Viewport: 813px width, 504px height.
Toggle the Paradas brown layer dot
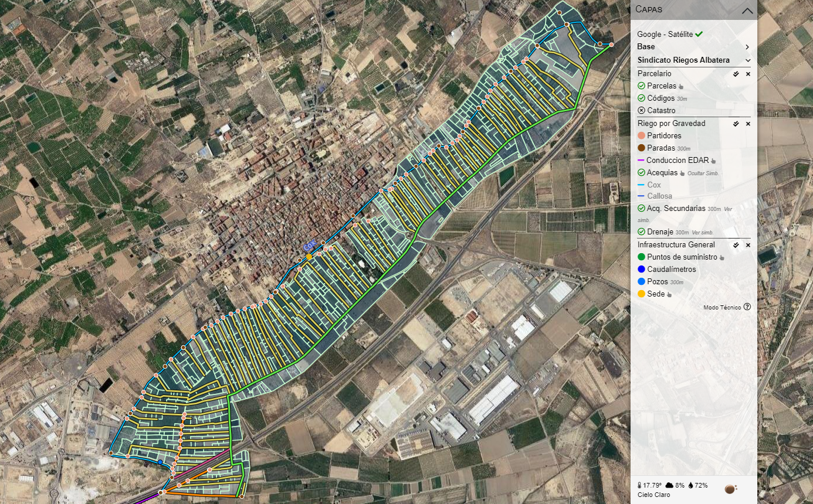coord(641,148)
